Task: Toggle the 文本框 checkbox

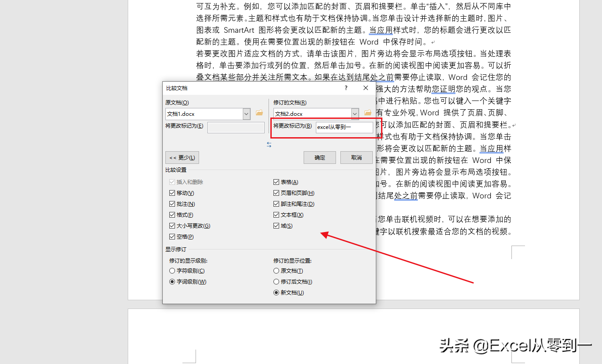Action: point(276,215)
